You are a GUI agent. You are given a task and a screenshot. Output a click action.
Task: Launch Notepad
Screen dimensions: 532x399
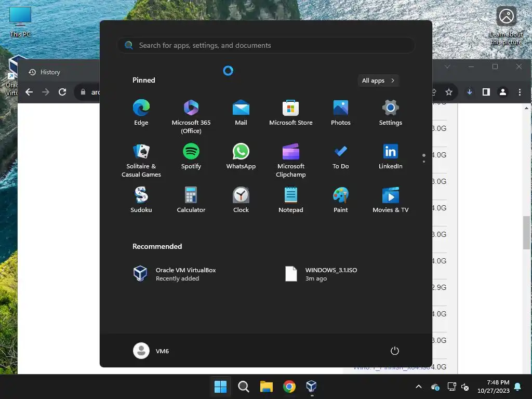[x=291, y=200]
